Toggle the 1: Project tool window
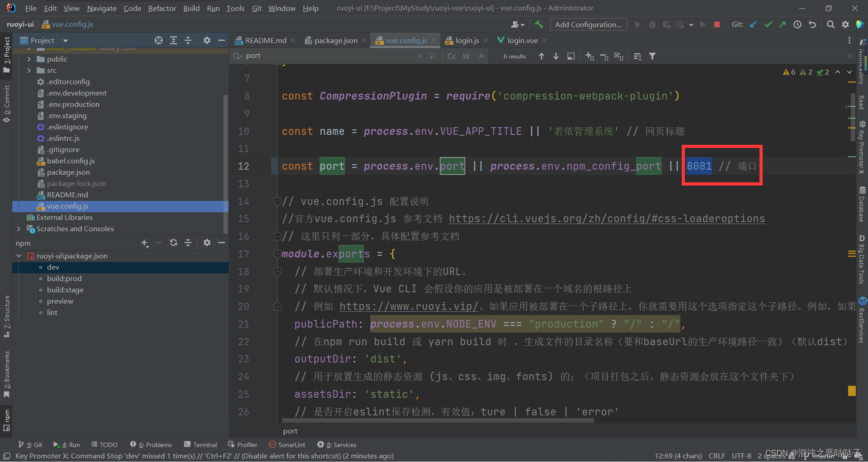 point(6,55)
